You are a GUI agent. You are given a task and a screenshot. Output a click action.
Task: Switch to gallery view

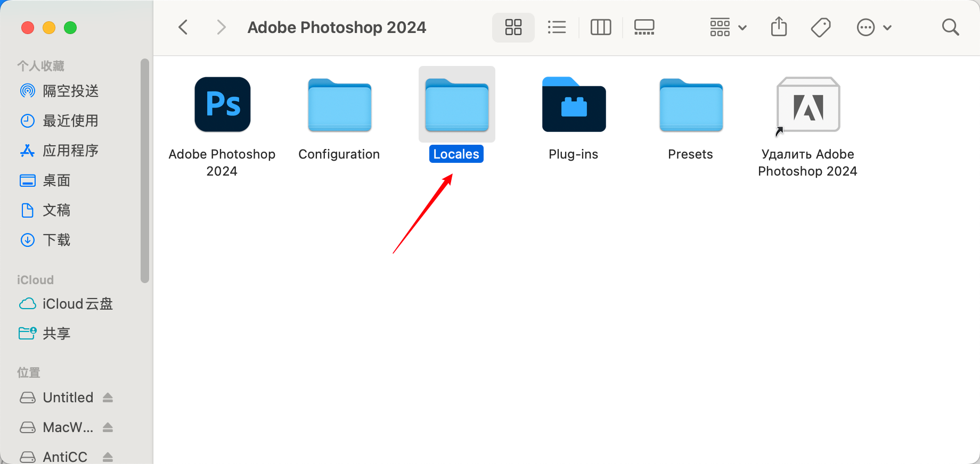pyautogui.click(x=644, y=27)
